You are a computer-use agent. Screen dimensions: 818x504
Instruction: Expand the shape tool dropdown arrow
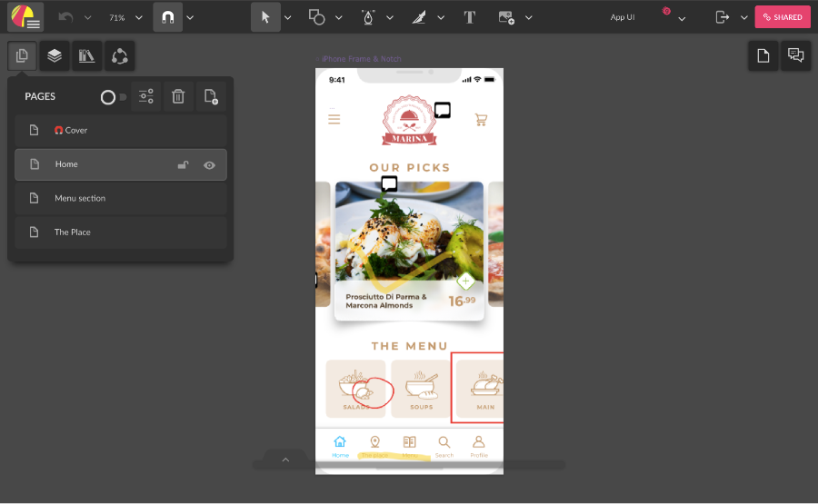click(338, 17)
